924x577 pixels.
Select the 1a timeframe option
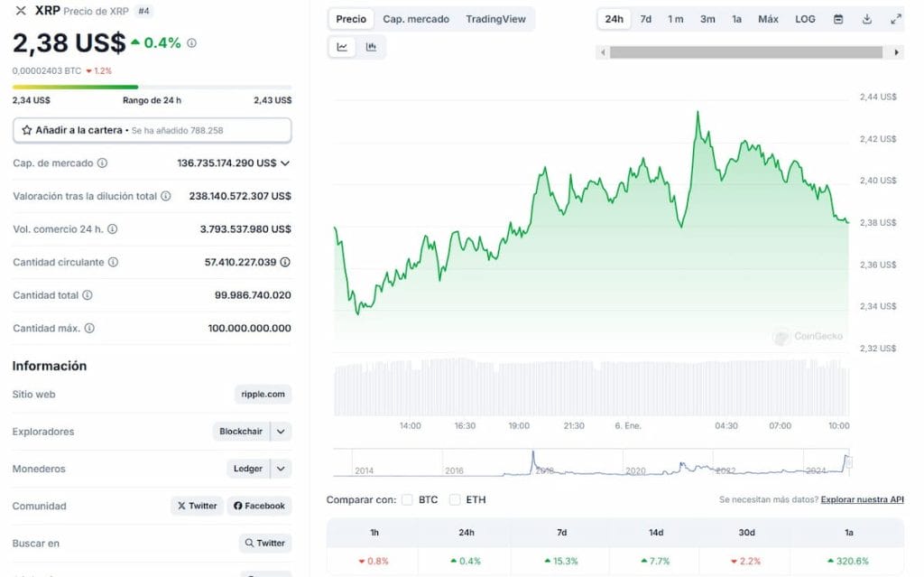[x=738, y=18]
